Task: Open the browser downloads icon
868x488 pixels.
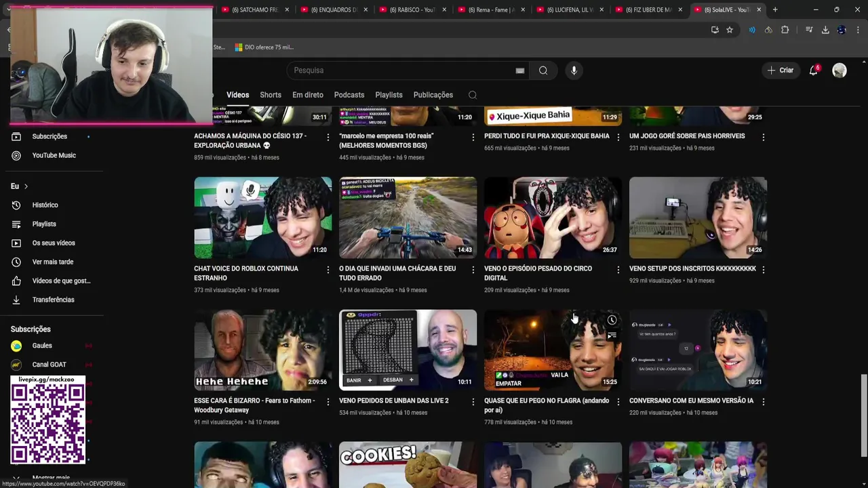Action: (x=825, y=30)
